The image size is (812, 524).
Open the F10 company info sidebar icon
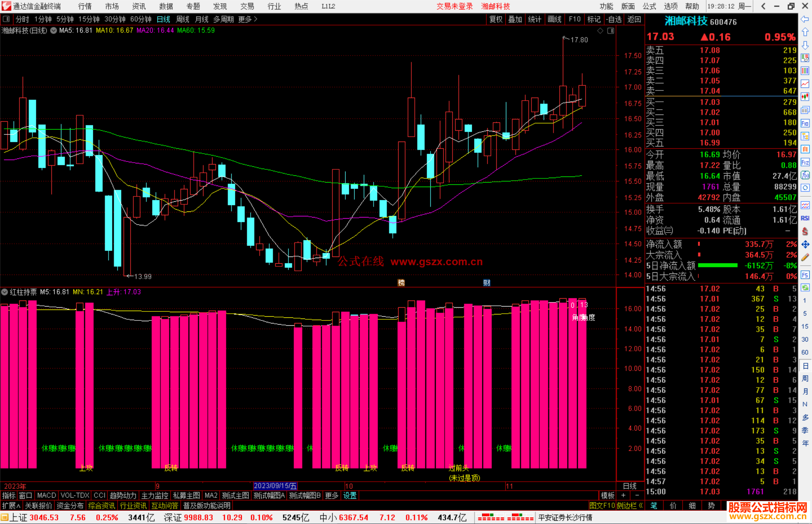click(805, 123)
